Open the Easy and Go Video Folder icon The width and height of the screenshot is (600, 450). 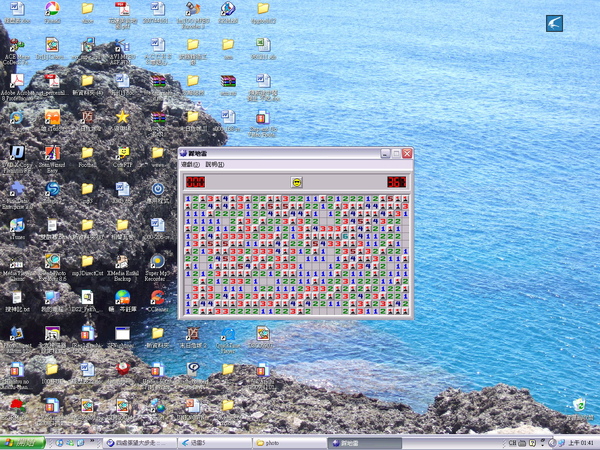point(262,123)
